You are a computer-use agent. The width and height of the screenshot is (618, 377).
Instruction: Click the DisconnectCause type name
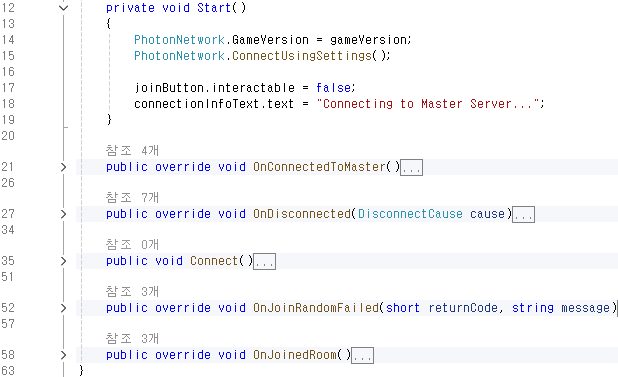point(410,214)
